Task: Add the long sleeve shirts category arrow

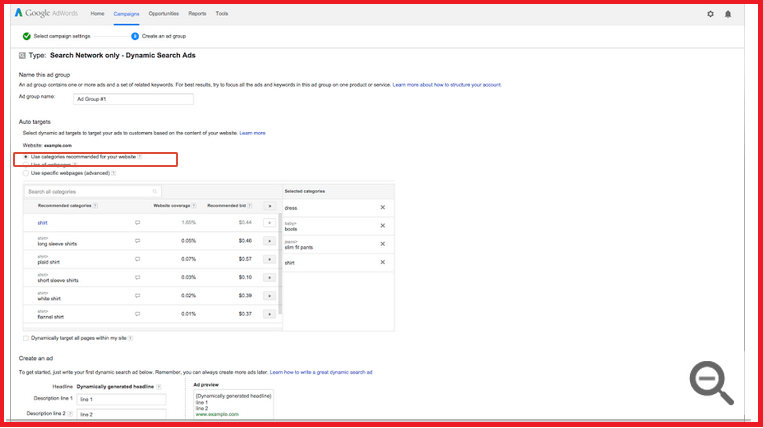Action: (268, 241)
